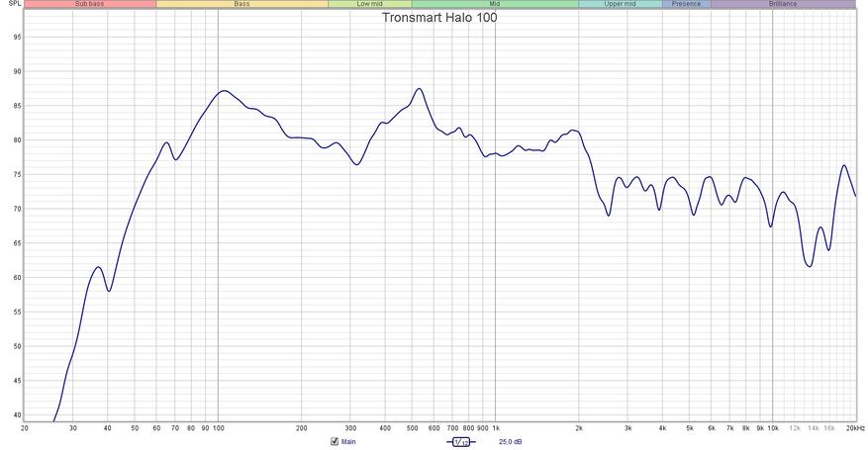Click the 200 frequency axis label
The image size is (868, 450).
pos(301,428)
